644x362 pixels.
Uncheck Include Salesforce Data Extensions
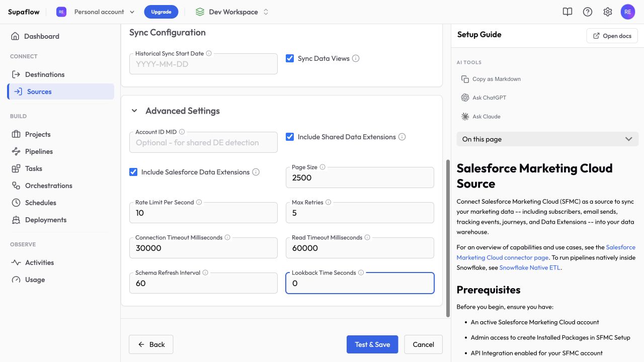point(133,172)
